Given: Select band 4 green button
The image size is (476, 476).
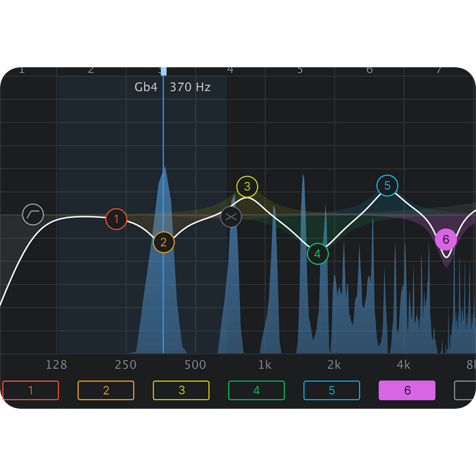Looking at the screenshot, I should coord(256,390).
